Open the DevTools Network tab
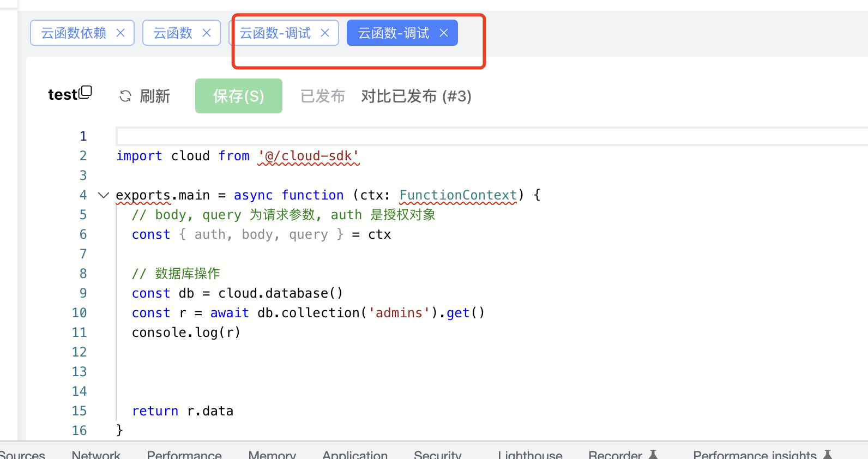This screenshot has width=868, height=459. [x=96, y=454]
